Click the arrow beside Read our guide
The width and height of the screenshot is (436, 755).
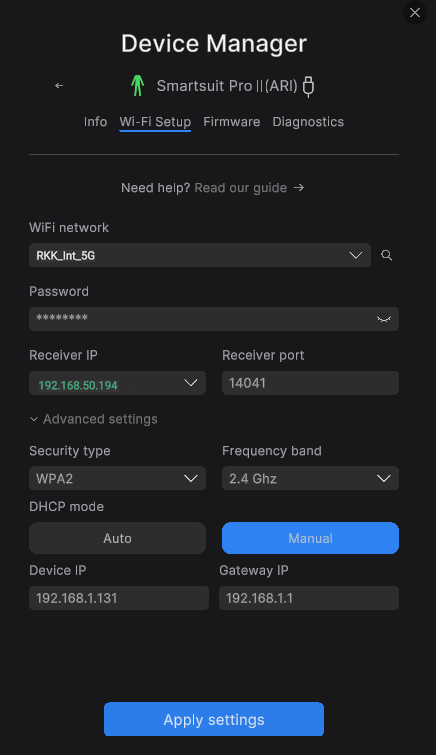[299, 187]
